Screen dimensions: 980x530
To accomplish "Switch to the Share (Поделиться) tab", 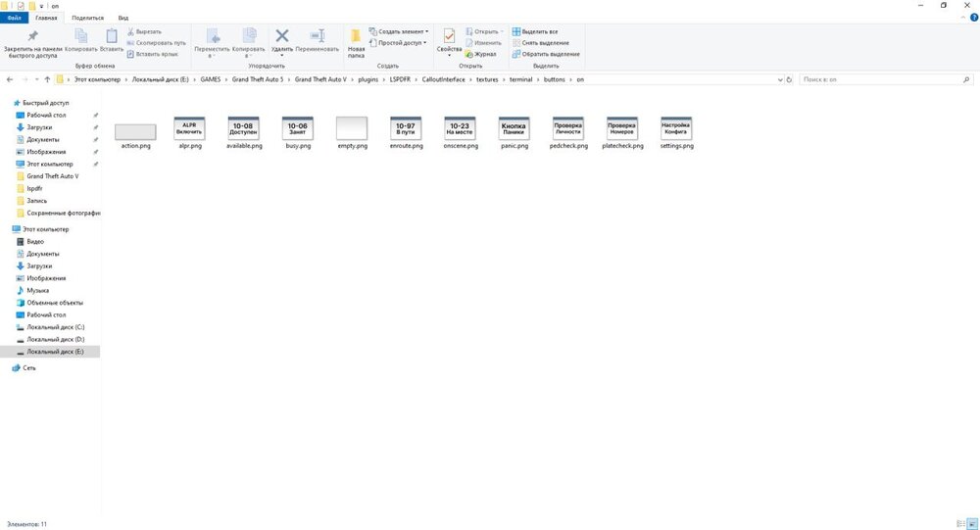I will (87, 18).
